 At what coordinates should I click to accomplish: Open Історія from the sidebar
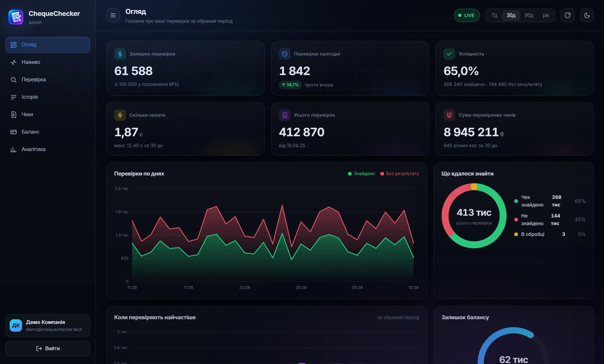click(48, 97)
